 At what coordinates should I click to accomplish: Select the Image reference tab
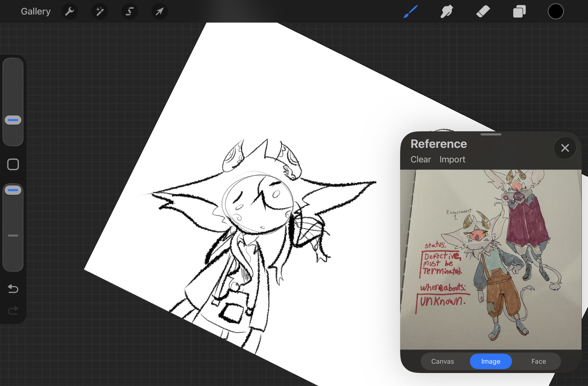coord(491,361)
